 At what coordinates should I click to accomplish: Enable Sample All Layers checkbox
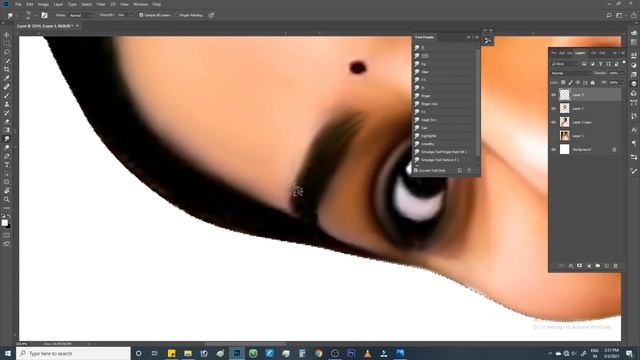click(141, 15)
